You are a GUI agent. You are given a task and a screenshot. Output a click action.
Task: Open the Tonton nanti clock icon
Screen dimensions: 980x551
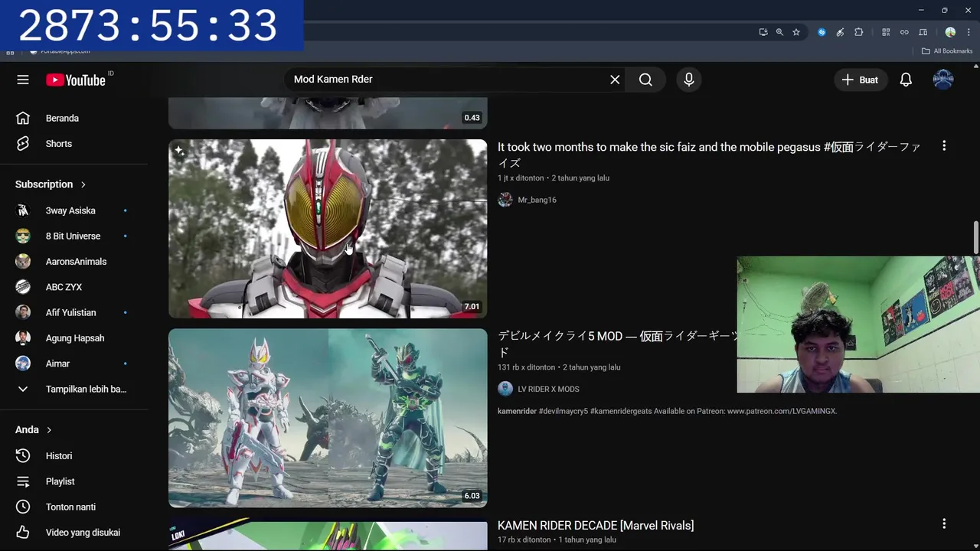[x=23, y=507]
